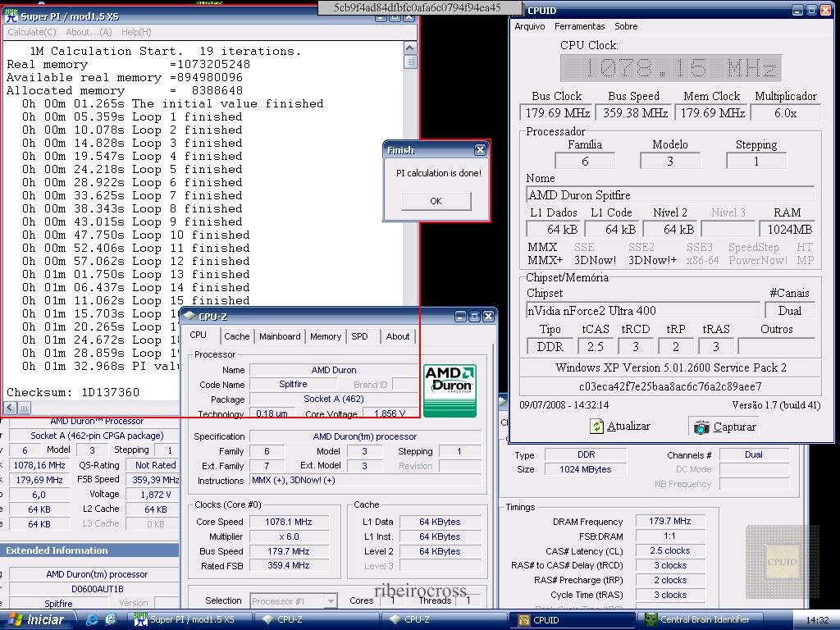Switch to the SPD tab in CPU-Z
The width and height of the screenshot is (840, 630).
(359, 336)
